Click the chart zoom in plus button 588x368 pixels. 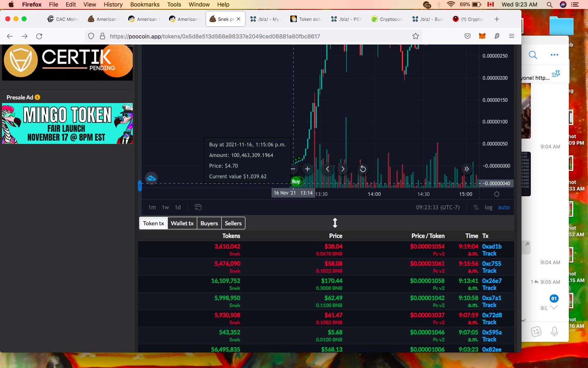click(x=307, y=169)
